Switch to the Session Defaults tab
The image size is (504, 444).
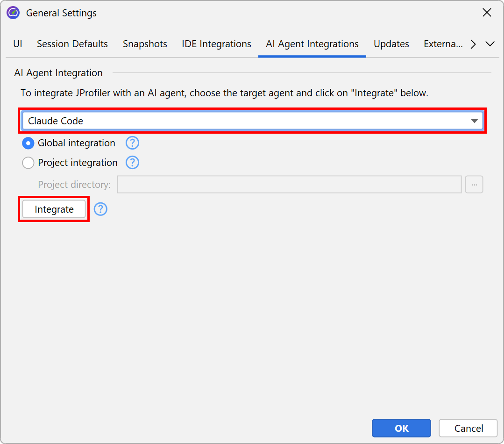click(x=72, y=44)
